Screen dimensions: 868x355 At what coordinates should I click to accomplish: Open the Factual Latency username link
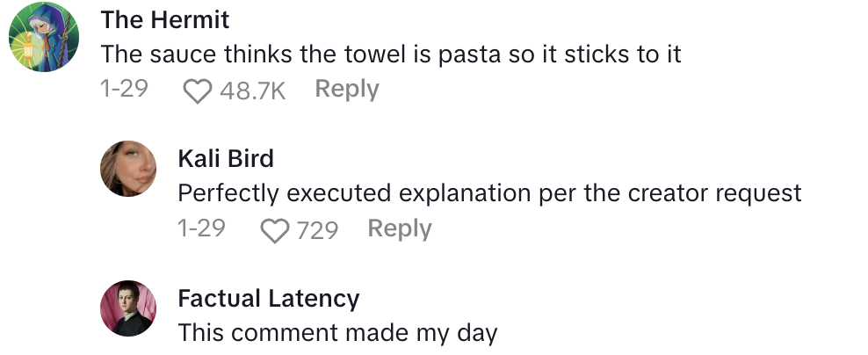269,298
